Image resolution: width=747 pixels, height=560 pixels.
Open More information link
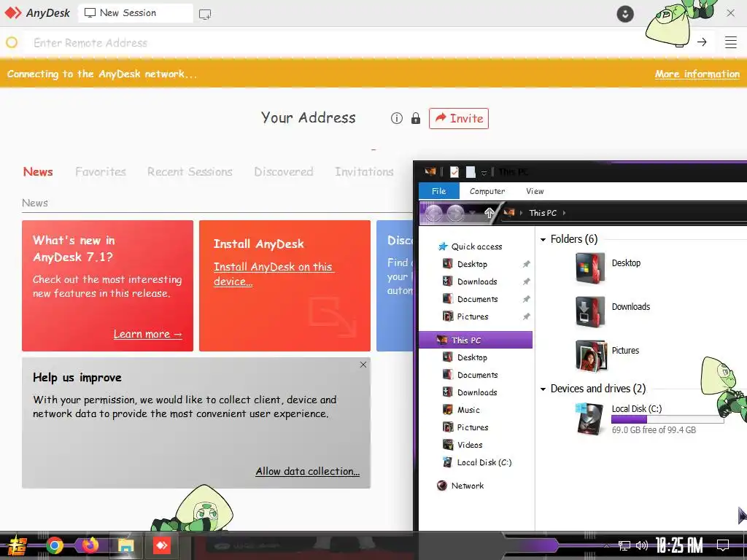(x=697, y=74)
